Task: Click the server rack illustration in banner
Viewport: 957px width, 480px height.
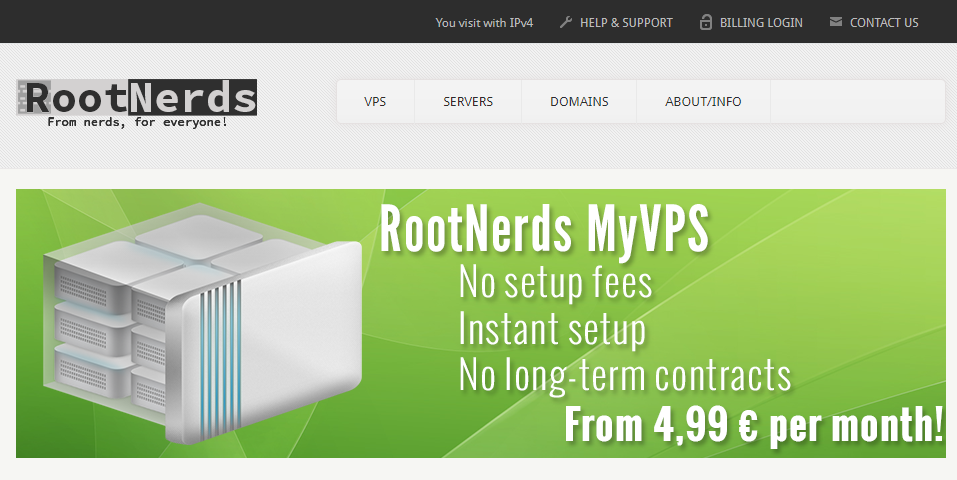Action: coord(203,324)
